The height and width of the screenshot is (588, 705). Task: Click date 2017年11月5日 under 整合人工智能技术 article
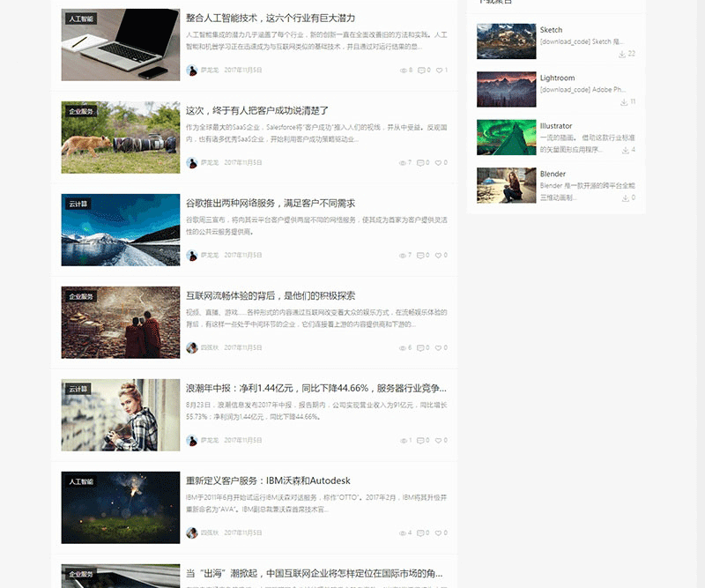243,71
